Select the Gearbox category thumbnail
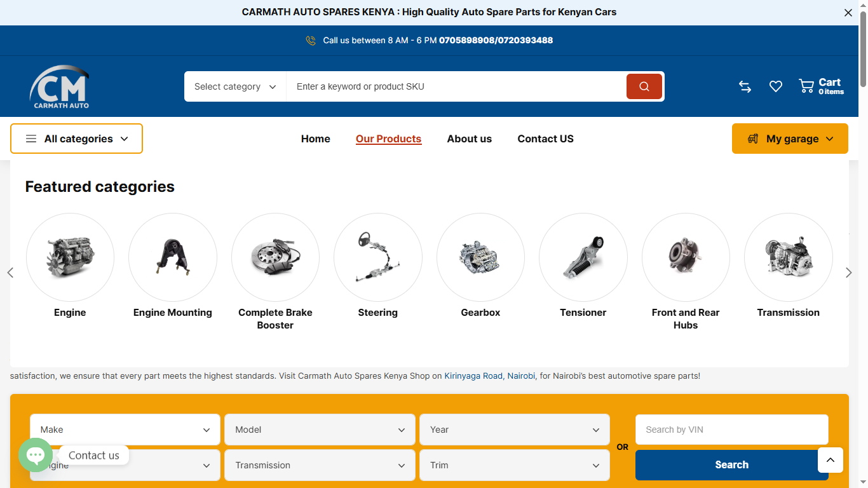Viewport: 868px width, 488px height. [480, 257]
